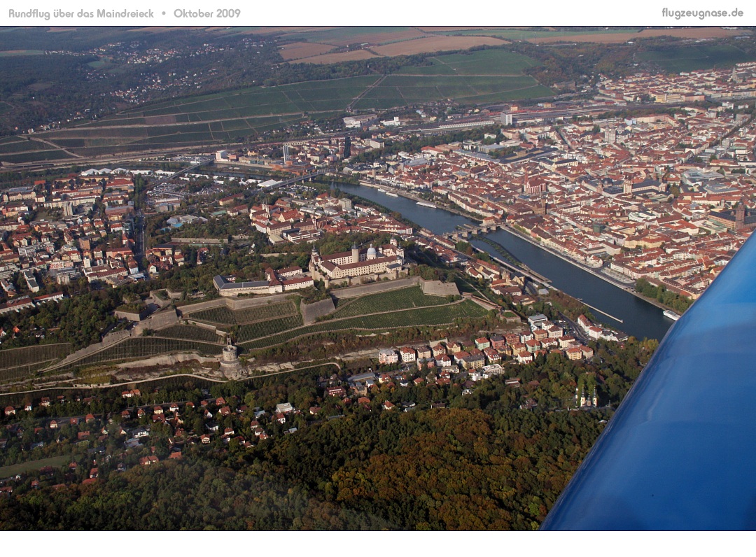756x557 pixels.
Task: Click the white boat on the river near the wing
Action: [x=671, y=315]
